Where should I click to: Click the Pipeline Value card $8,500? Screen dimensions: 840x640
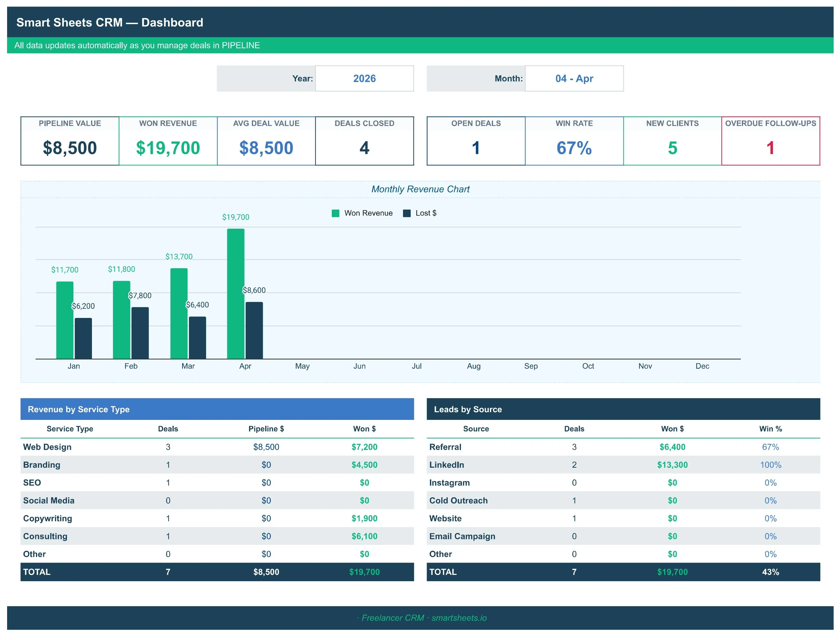pos(70,141)
